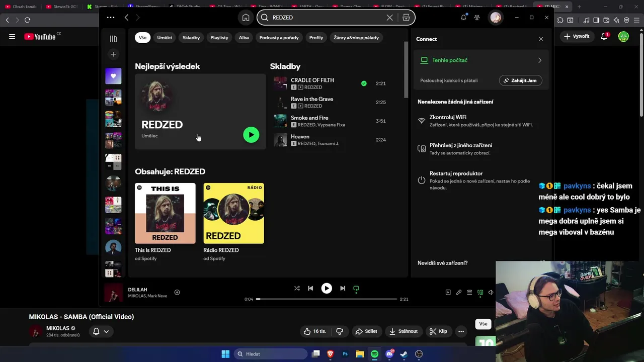The image size is (644, 362).
Task: Open more actions ellipsis under video
Action: coord(461,331)
